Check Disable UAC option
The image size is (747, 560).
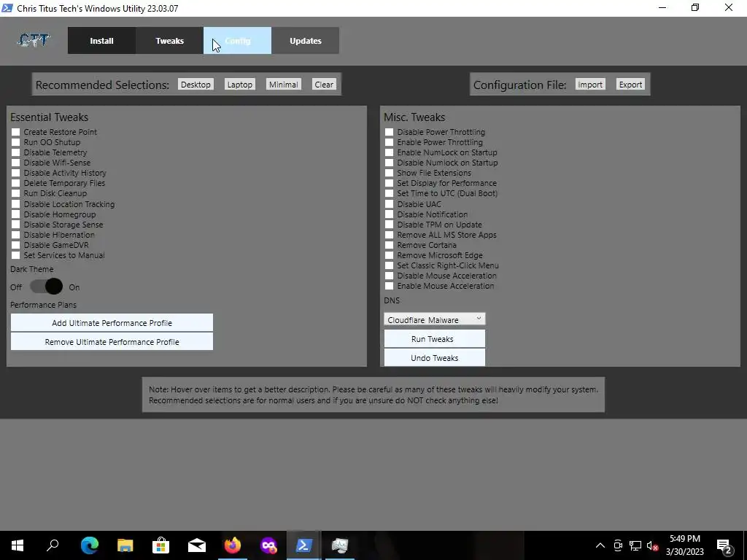coord(390,204)
